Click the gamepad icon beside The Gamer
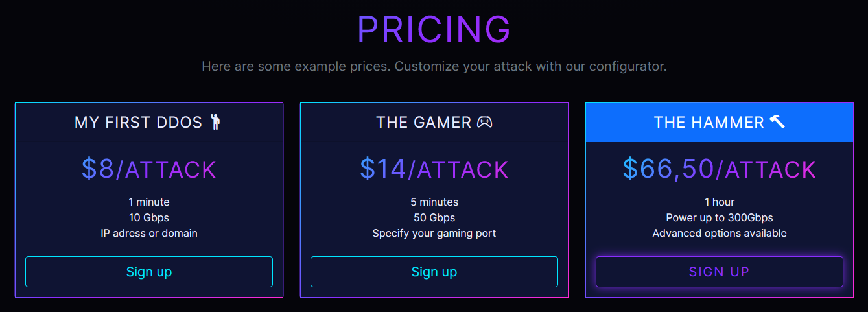Image resolution: width=868 pixels, height=312 pixels. (x=485, y=122)
